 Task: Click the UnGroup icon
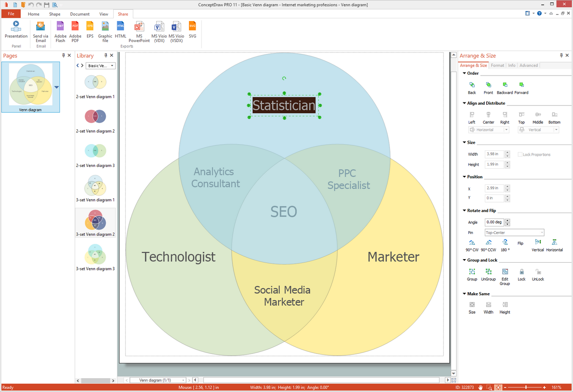click(488, 274)
